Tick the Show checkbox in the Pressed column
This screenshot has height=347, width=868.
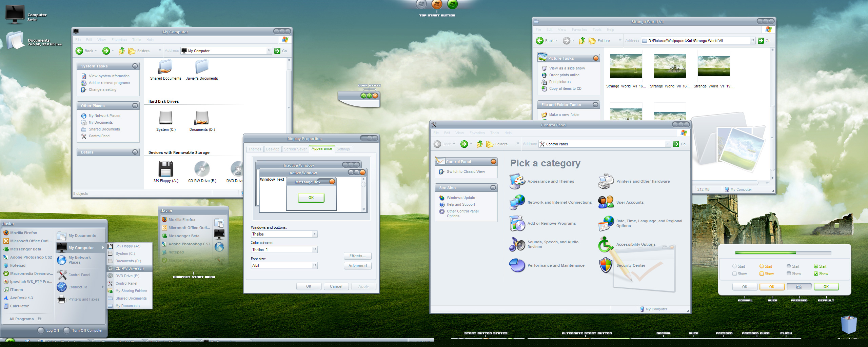(789, 274)
